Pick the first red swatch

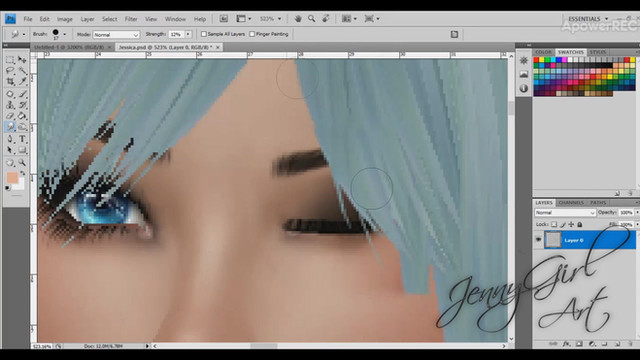click(536, 60)
